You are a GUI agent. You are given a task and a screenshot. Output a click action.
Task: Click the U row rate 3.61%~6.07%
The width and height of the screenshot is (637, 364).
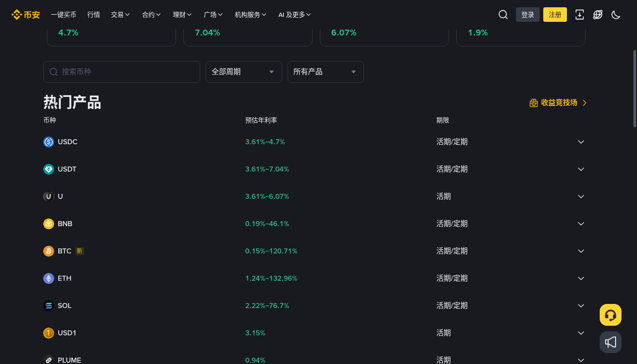pos(267,197)
